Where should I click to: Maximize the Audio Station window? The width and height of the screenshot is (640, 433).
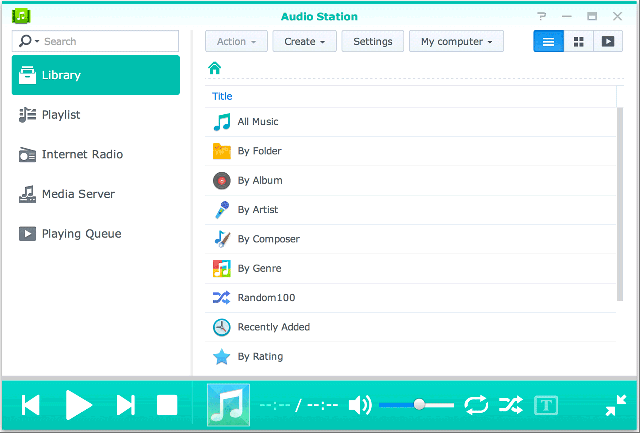point(592,16)
